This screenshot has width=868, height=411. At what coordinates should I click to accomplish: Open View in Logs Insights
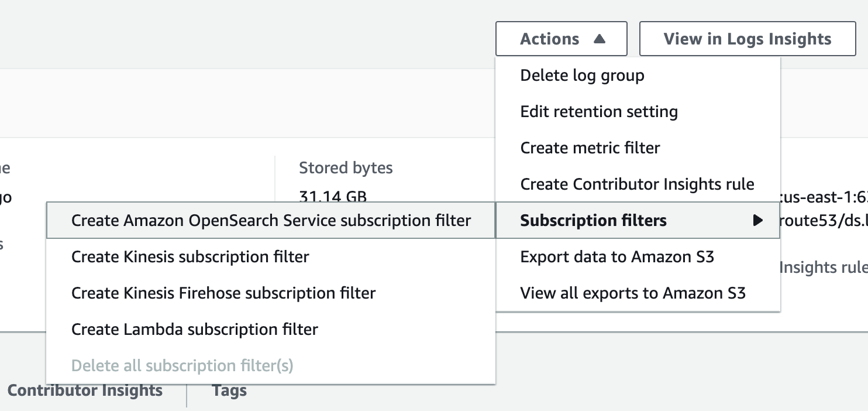(x=747, y=39)
